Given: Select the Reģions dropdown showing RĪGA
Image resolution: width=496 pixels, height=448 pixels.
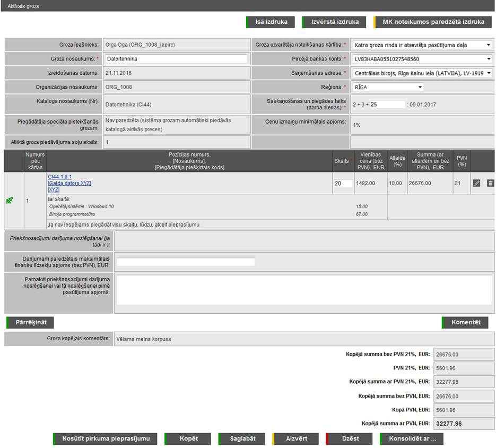Looking at the screenshot, I should [388, 87].
